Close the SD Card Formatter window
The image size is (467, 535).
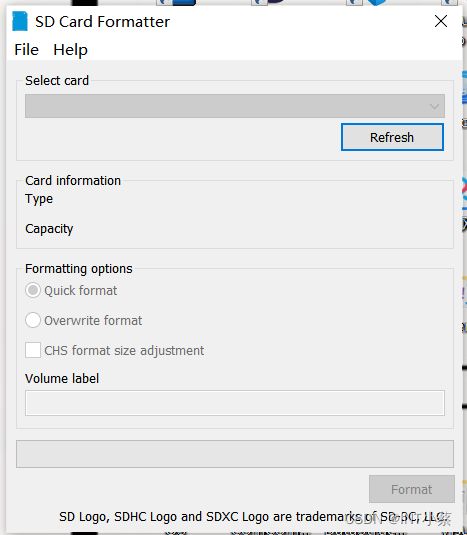tap(441, 21)
